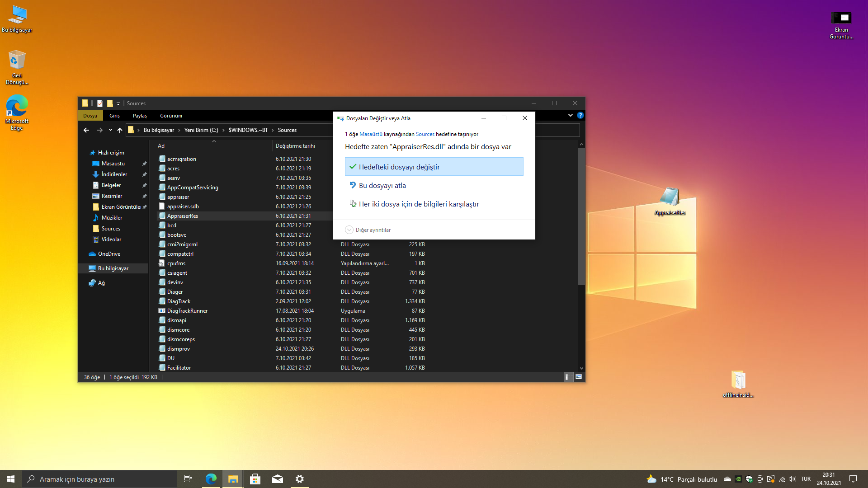Open Belgeler in navigation pane

(111, 185)
